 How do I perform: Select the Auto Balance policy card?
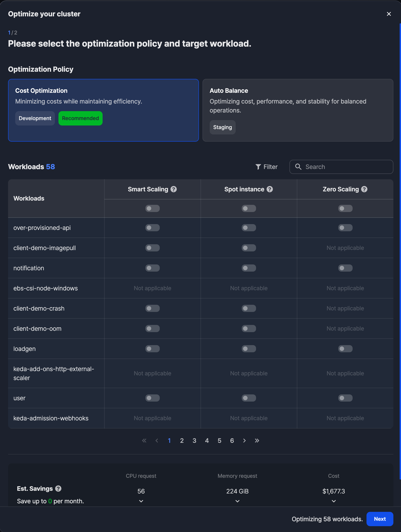(x=298, y=110)
